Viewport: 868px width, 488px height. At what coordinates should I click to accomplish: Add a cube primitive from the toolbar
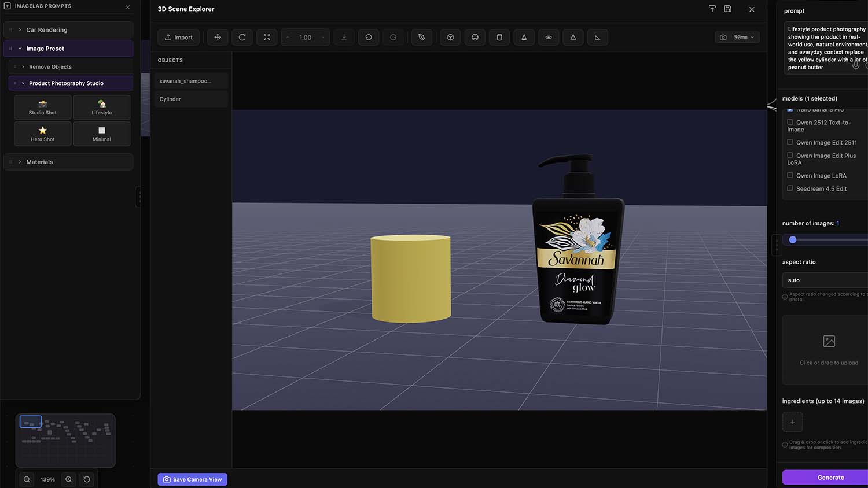tap(450, 37)
